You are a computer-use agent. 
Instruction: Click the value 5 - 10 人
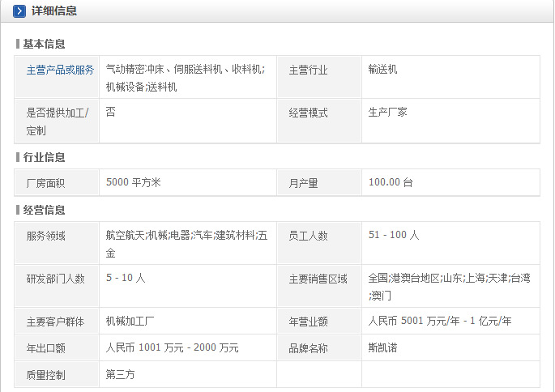pyautogui.click(x=126, y=278)
